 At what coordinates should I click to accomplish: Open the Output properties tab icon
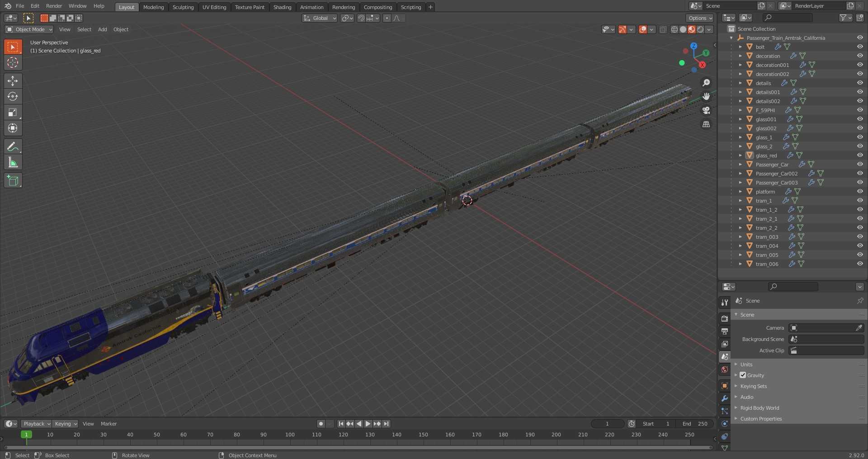(724, 331)
